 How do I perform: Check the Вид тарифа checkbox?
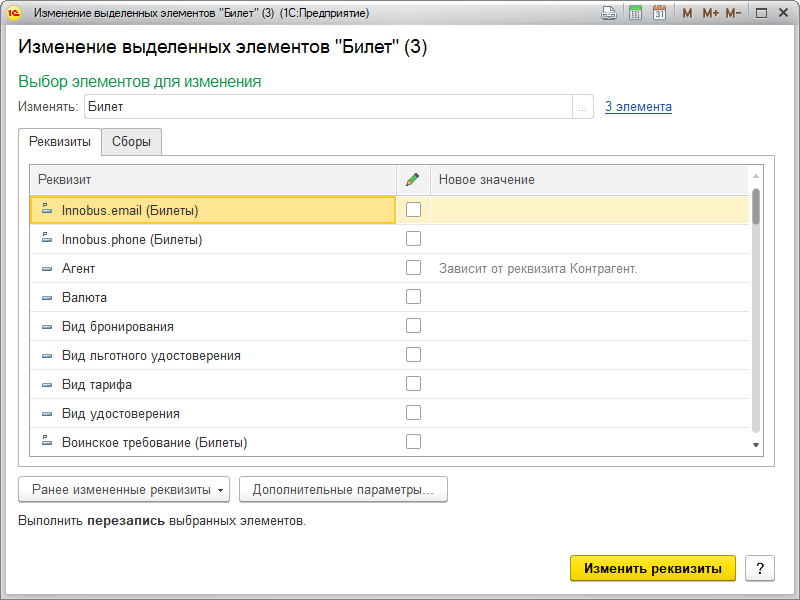[x=413, y=384]
